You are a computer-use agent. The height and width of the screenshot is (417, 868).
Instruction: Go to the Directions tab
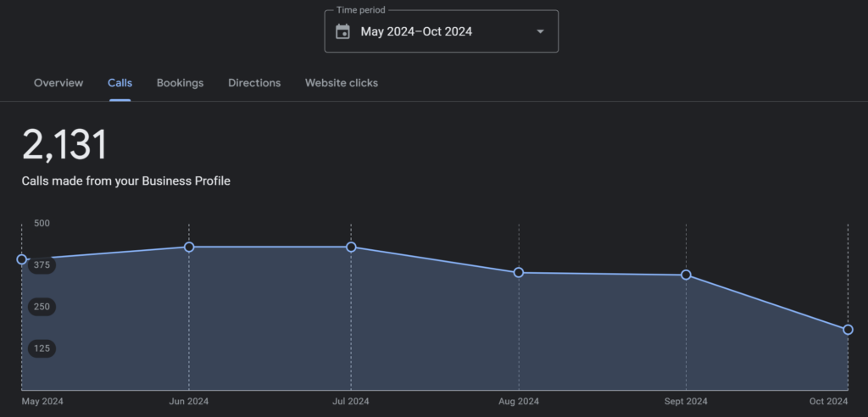pyautogui.click(x=254, y=83)
